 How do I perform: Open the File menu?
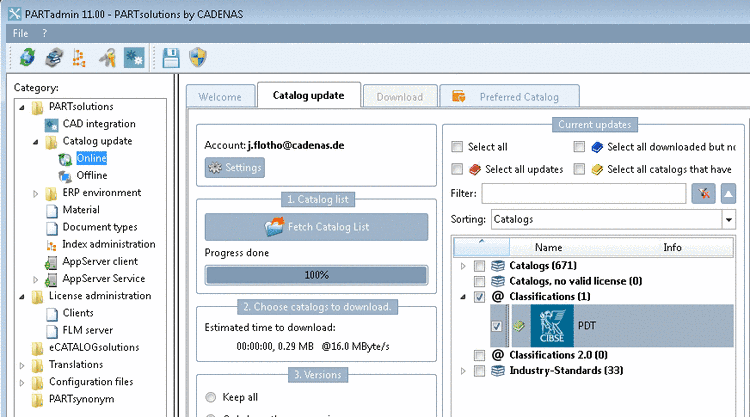click(x=20, y=33)
